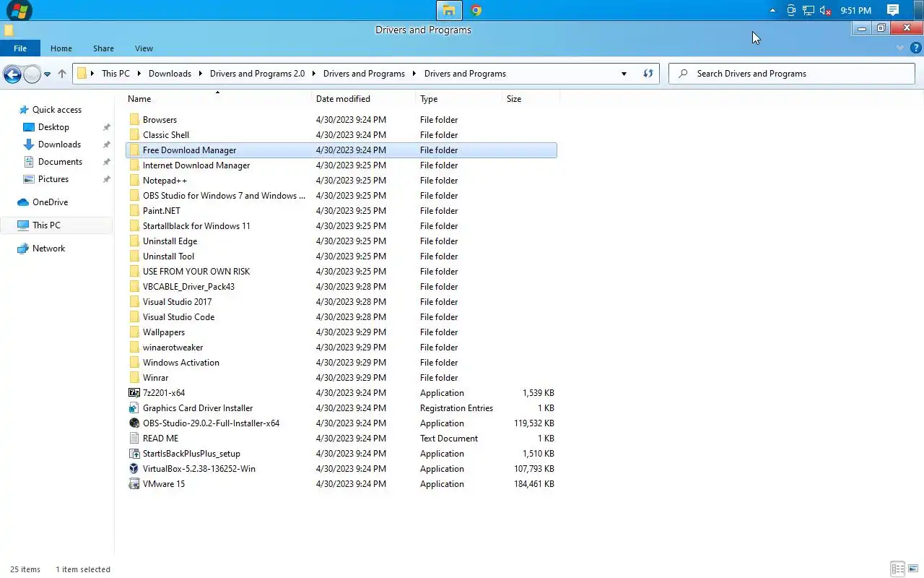Click the Search Drivers and Programs box
This screenshot has width=924, height=578.
point(792,74)
